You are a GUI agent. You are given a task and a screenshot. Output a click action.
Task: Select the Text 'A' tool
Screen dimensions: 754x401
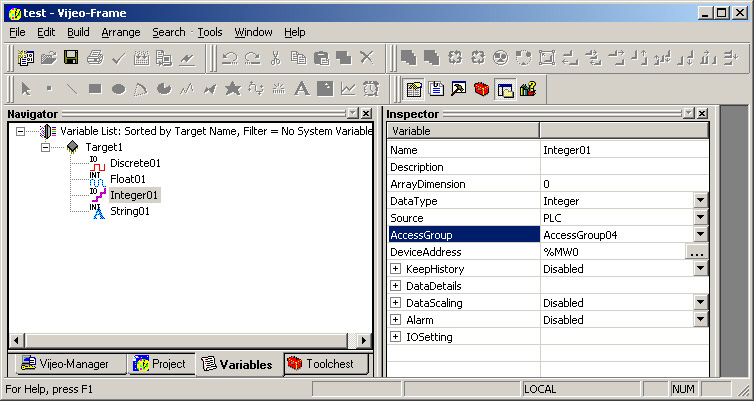tap(302, 88)
